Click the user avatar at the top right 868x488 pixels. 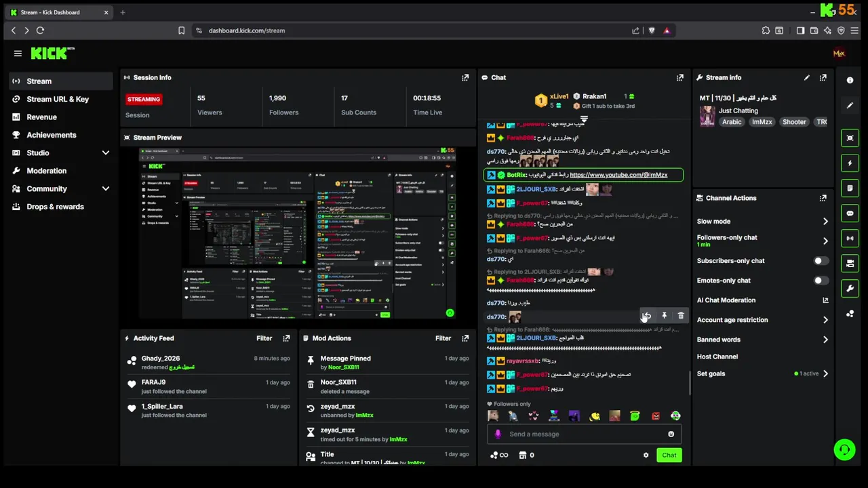point(839,54)
